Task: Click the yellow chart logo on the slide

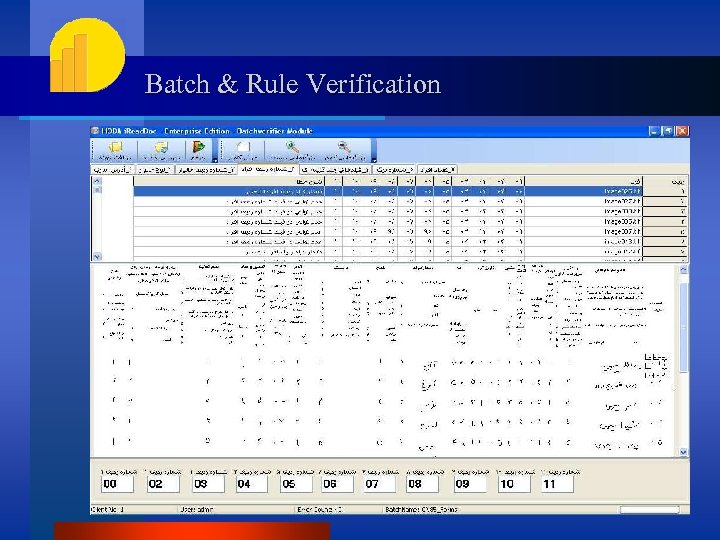Action: point(87,55)
